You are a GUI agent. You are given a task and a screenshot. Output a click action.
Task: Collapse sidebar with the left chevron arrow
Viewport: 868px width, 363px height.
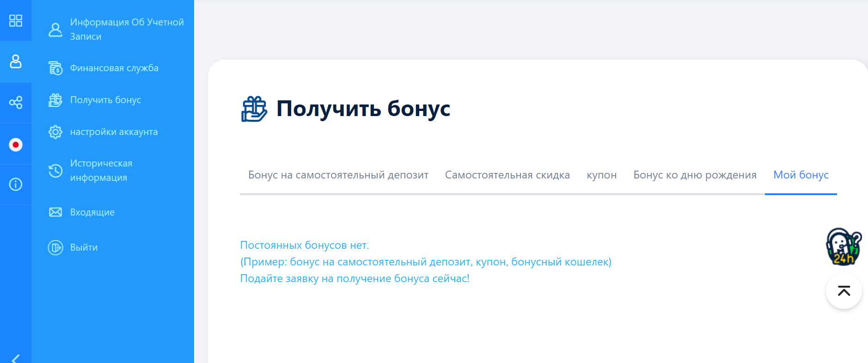coord(16,358)
